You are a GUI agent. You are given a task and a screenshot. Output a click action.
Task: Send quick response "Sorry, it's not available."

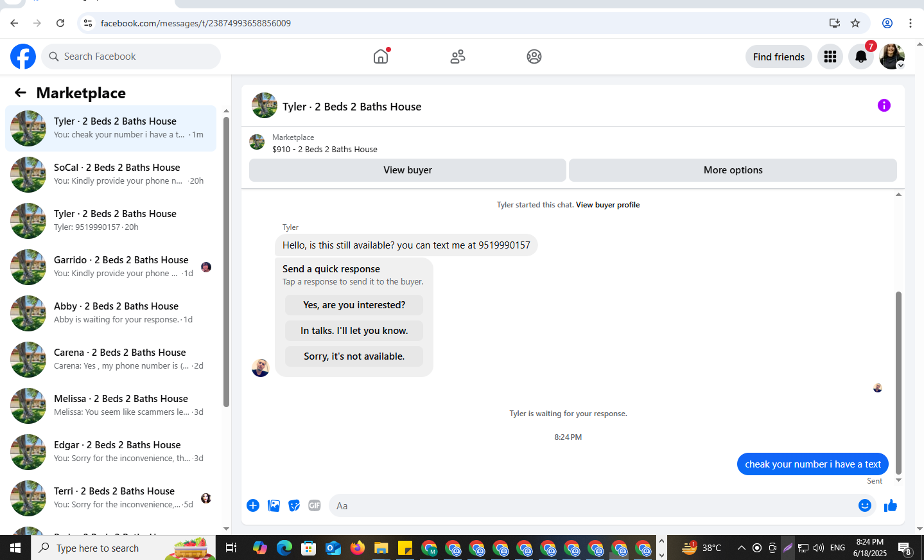(x=354, y=356)
